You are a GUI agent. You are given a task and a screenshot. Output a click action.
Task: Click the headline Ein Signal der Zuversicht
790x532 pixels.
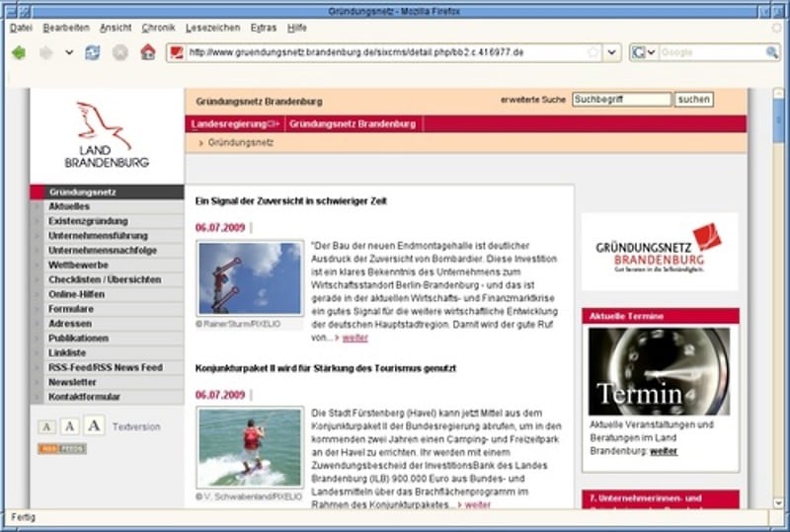[291, 201]
